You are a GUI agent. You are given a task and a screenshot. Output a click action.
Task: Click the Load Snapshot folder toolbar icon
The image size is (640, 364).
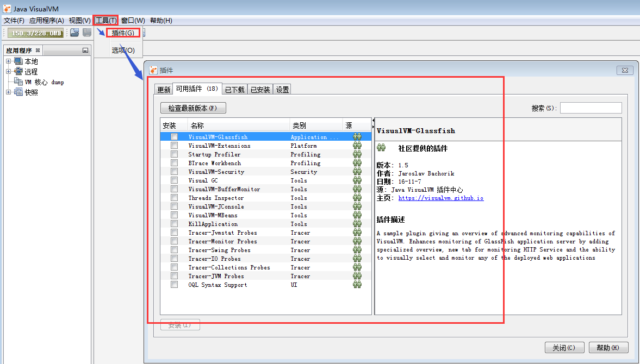pyautogui.click(x=74, y=33)
